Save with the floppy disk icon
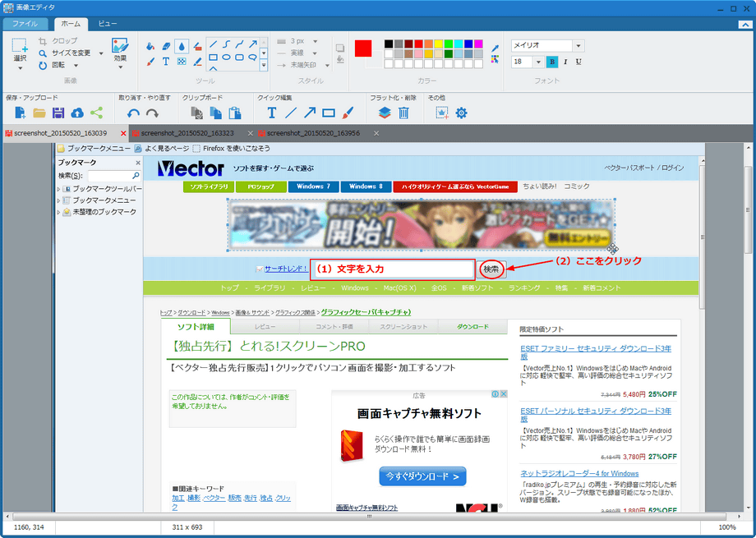Image resolution: width=756 pixels, height=538 pixels. pyautogui.click(x=58, y=113)
